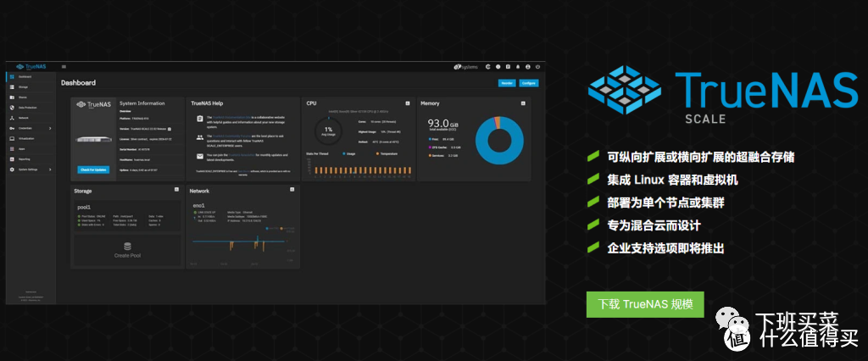Open Storage reports from widget corner icon
The width and height of the screenshot is (868, 361).
pyautogui.click(x=176, y=189)
